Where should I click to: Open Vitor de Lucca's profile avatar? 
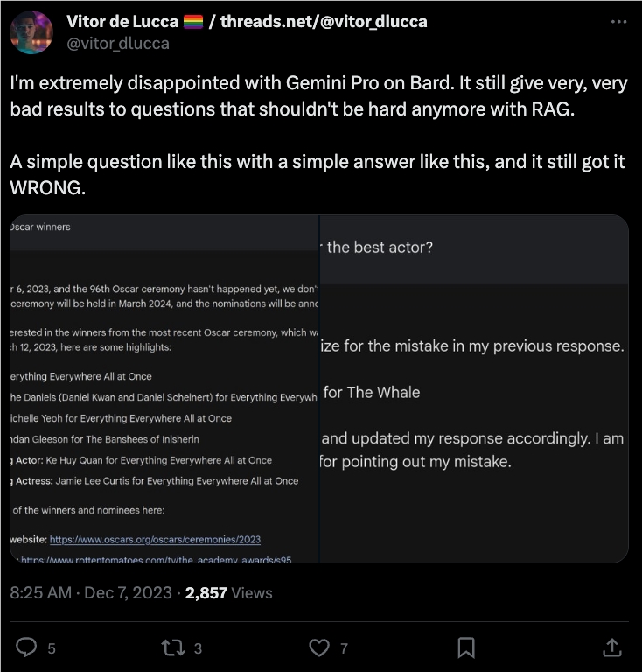31,32
